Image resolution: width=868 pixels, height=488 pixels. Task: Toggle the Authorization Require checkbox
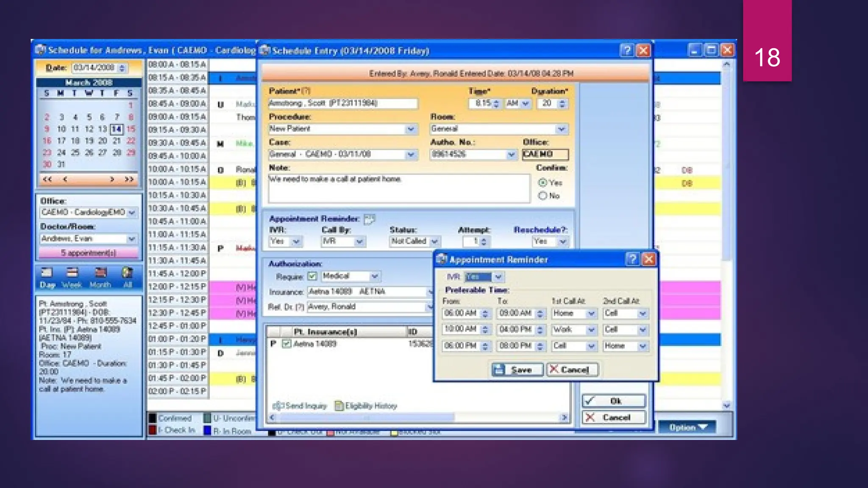pyautogui.click(x=312, y=277)
